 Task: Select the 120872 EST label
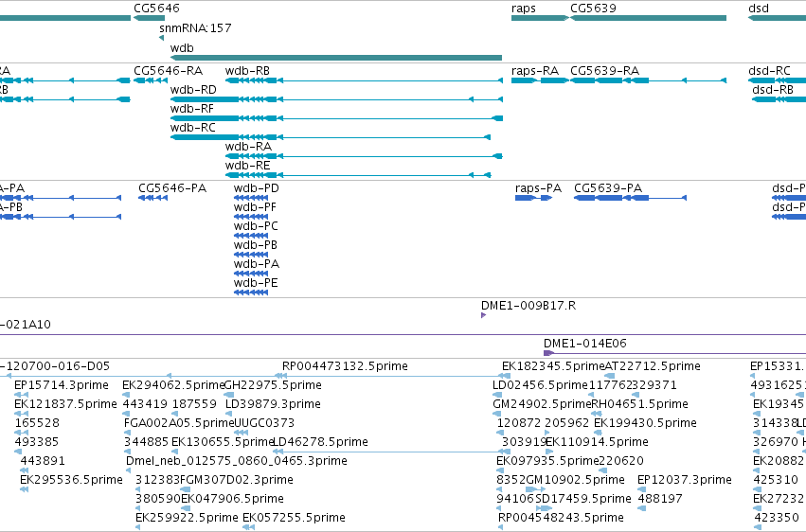519,423
